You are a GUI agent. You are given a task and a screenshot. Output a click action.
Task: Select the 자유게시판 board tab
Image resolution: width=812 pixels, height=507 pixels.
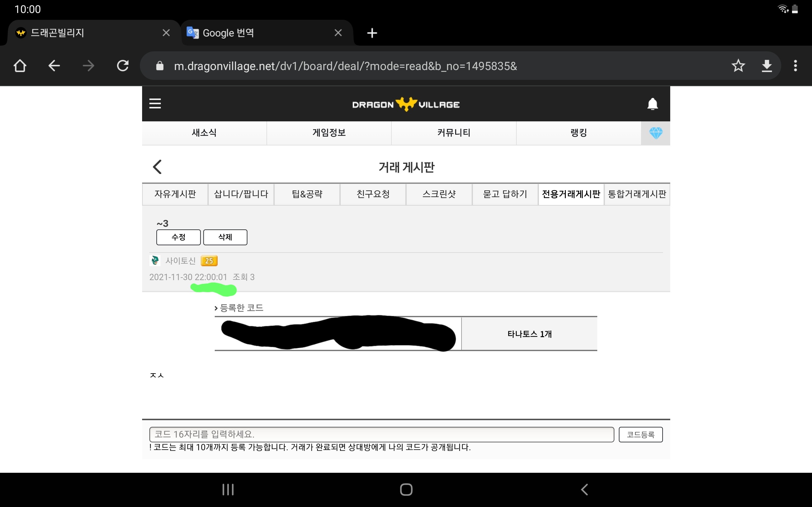(175, 194)
